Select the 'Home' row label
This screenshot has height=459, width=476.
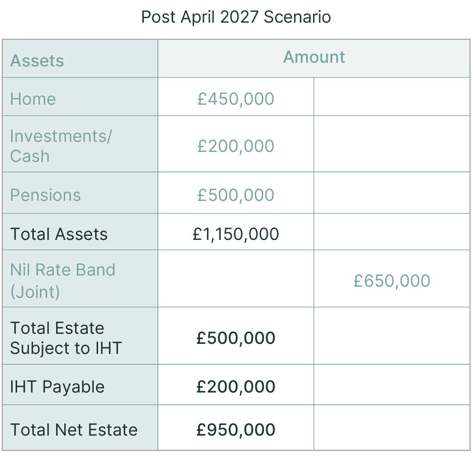coord(33,99)
